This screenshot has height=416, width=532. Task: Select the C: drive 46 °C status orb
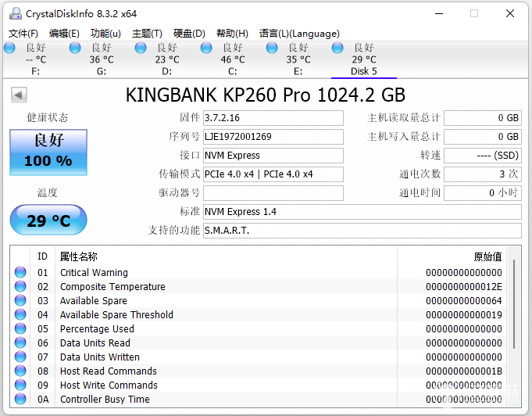[206, 48]
